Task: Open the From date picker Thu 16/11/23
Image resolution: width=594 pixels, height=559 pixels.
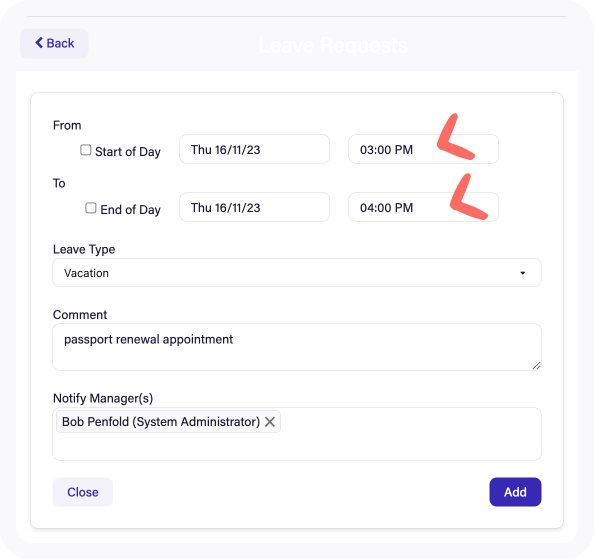Action: (255, 149)
